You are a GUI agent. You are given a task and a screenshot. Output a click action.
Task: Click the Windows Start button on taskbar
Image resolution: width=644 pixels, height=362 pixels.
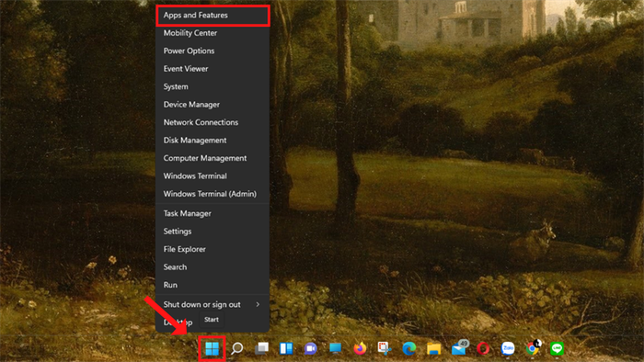pyautogui.click(x=212, y=349)
